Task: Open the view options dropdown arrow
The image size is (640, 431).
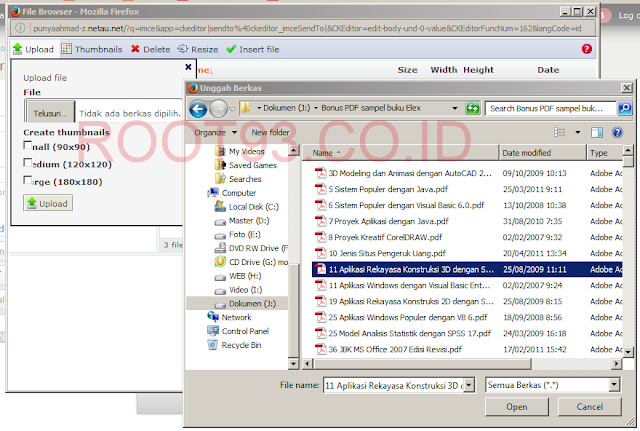Action: [578, 132]
